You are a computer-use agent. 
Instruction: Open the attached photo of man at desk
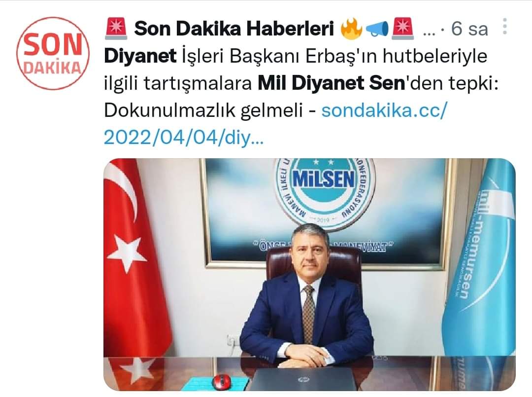(x=309, y=274)
